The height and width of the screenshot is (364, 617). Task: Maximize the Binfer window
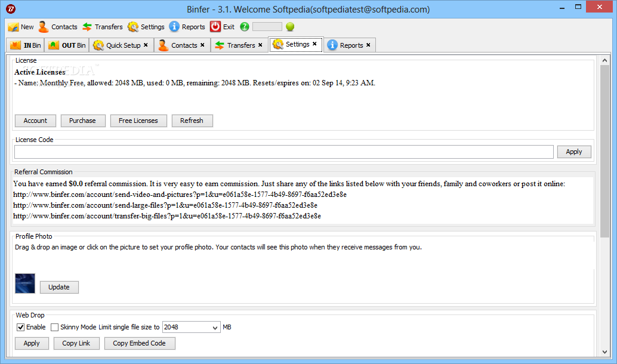pos(578,7)
